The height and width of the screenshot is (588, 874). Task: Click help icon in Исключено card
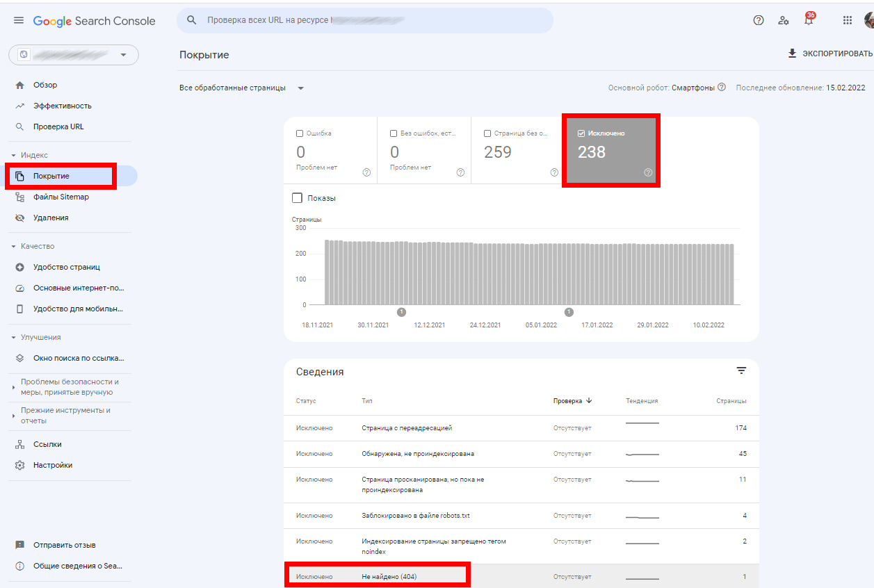pos(648,172)
